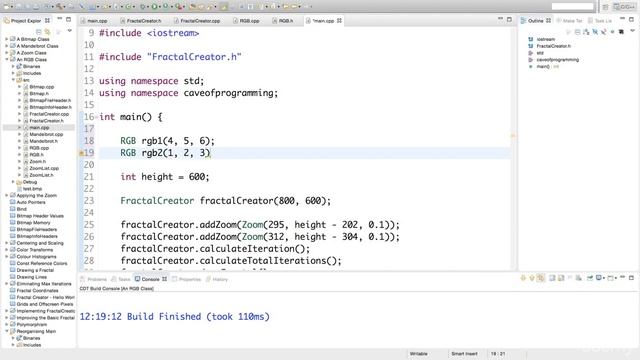This screenshot has width=640, height=360.
Task: Click the Quick Access search field
Action: pos(572,6)
